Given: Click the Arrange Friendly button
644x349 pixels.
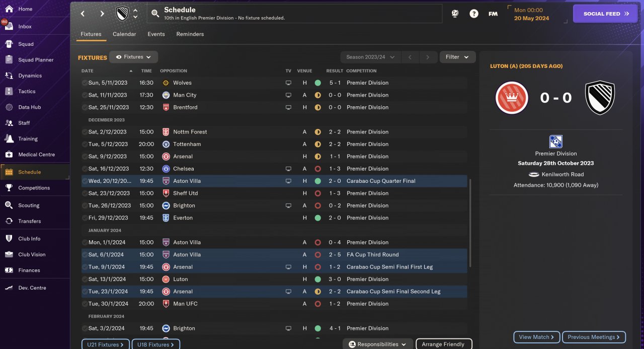Looking at the screenshot, I should point(443,344).
